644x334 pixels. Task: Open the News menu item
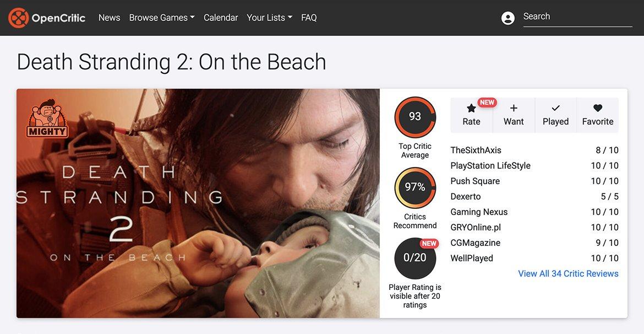[x=109, y=18]
